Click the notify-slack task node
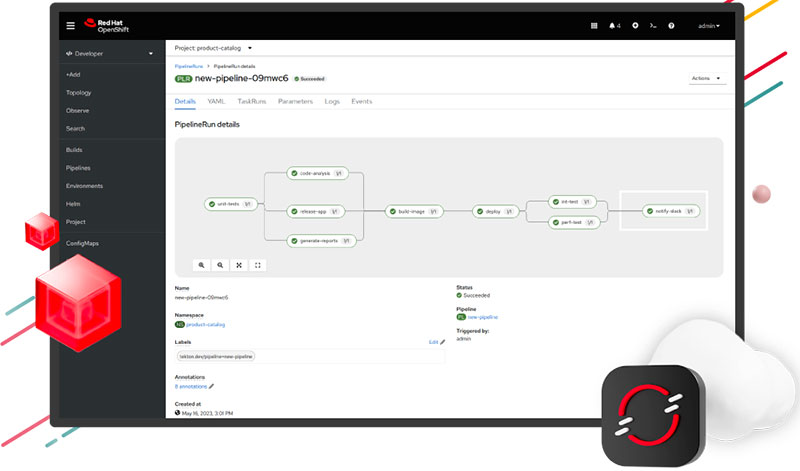Screen dimensions: 800x471 (671, 211)
